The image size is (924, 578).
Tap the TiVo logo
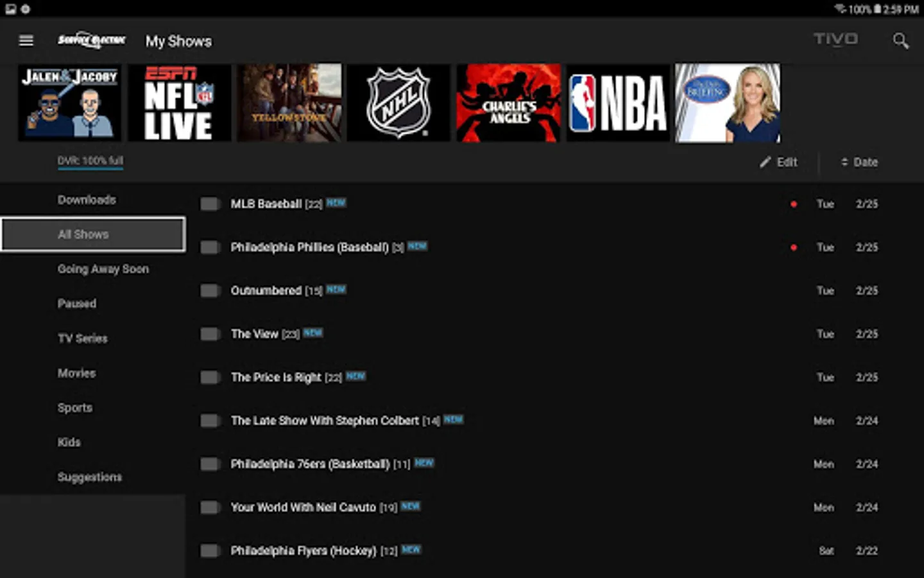[x=835, y=39]
